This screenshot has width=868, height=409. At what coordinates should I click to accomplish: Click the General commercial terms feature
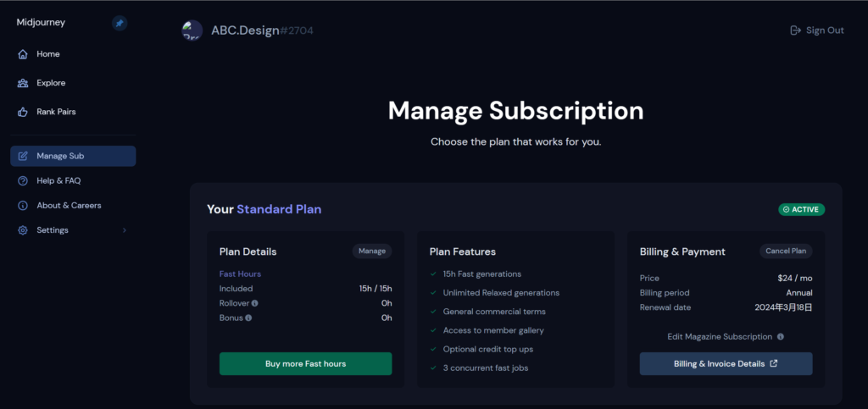pyautogui.click(x=494, y=312)
